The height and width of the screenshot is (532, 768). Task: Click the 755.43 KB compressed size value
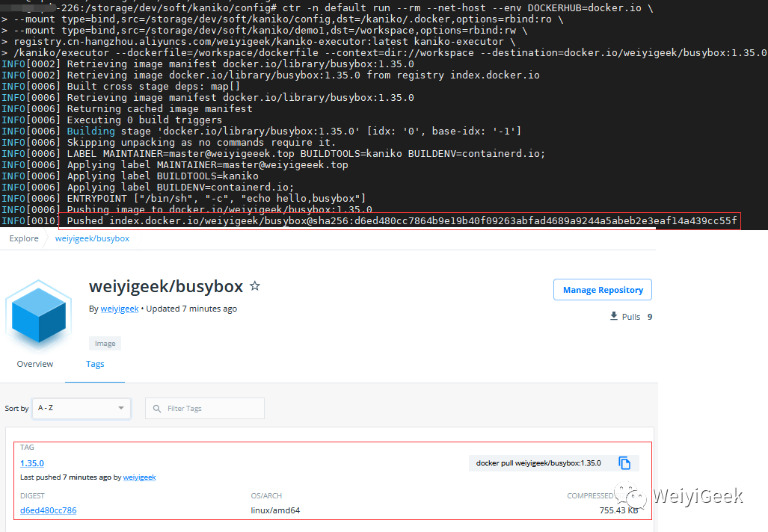coord(618,510)
